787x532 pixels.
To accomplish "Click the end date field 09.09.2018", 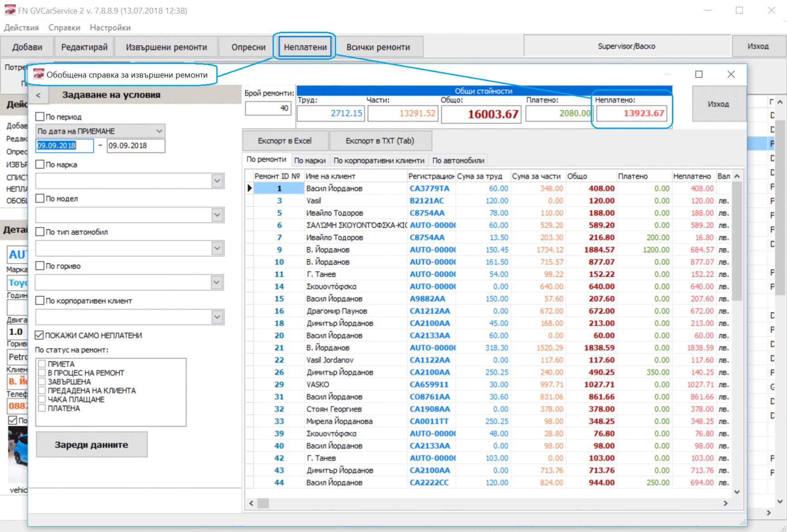I will tap(136, 145).
